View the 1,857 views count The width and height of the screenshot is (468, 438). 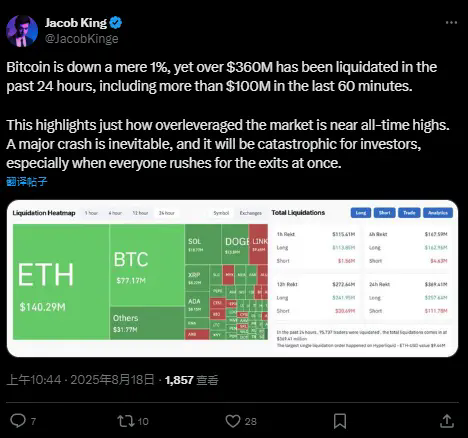point(192,380)
